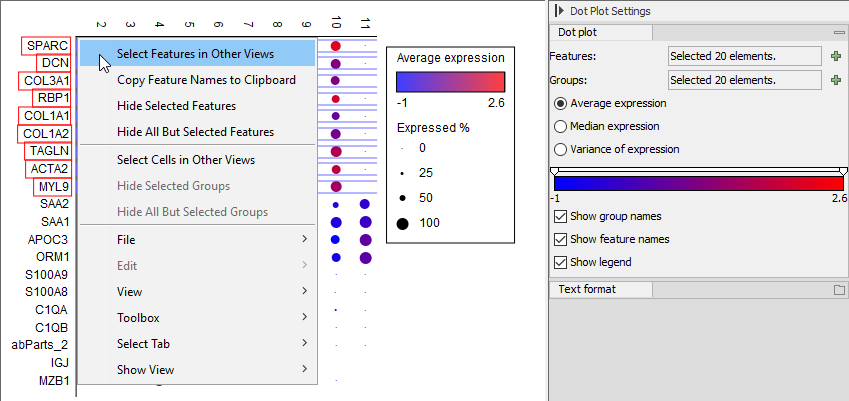Expand the Text format section icon
The width and height of the screenshot is (849, 401).
tap(839, 290)
